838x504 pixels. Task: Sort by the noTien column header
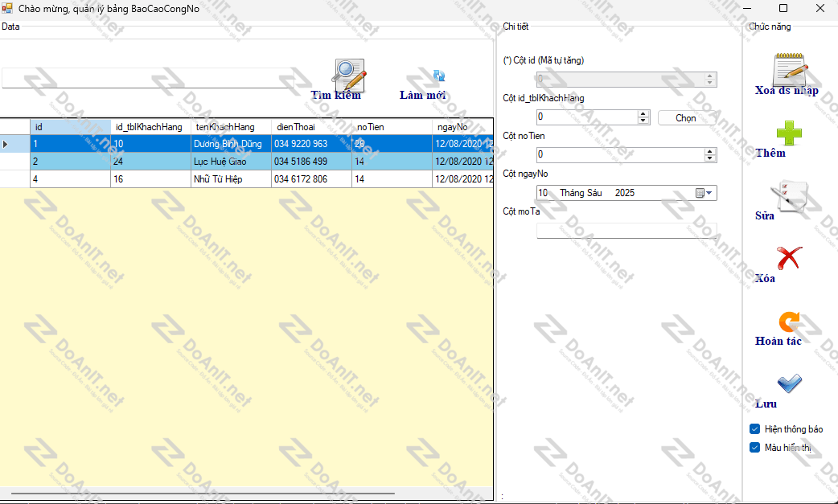392,126
